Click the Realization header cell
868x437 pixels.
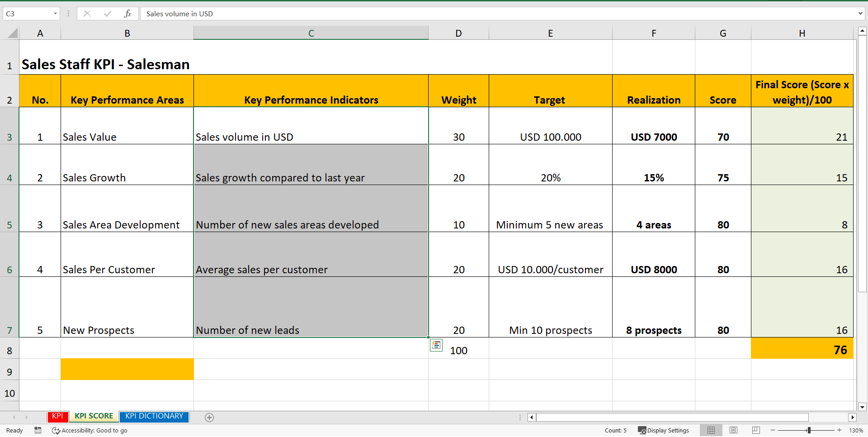(x=654, y=91)
